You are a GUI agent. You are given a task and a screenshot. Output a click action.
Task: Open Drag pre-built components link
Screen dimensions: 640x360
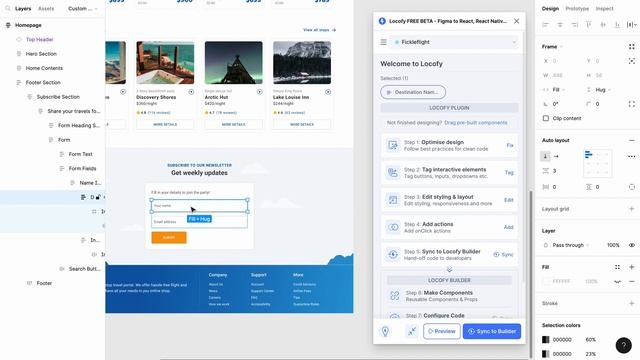tap(476, 122)
